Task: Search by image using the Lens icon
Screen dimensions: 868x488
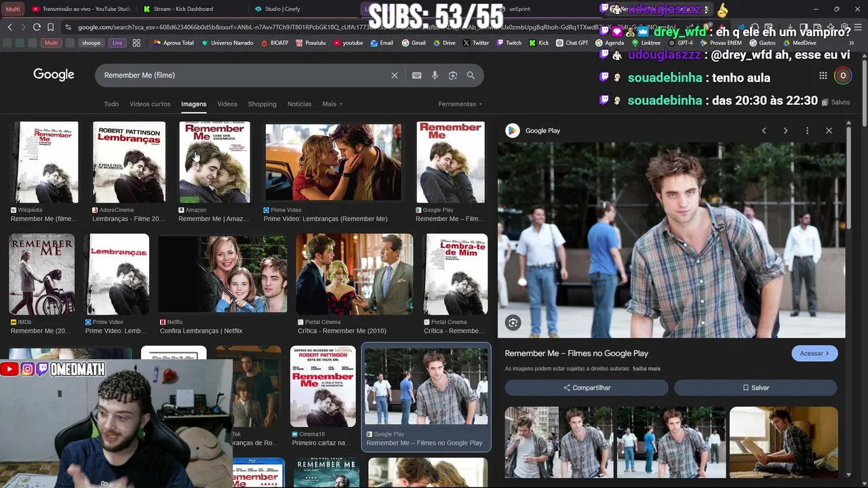Action: [453, 75]
